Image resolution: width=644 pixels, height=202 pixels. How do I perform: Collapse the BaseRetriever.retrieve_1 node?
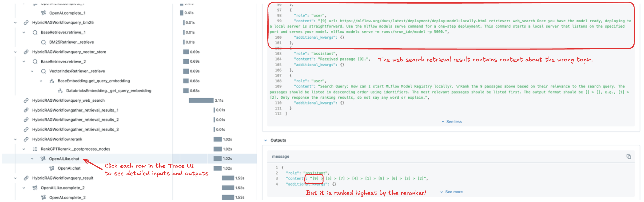pyautogui.click(x=24, y=33)
